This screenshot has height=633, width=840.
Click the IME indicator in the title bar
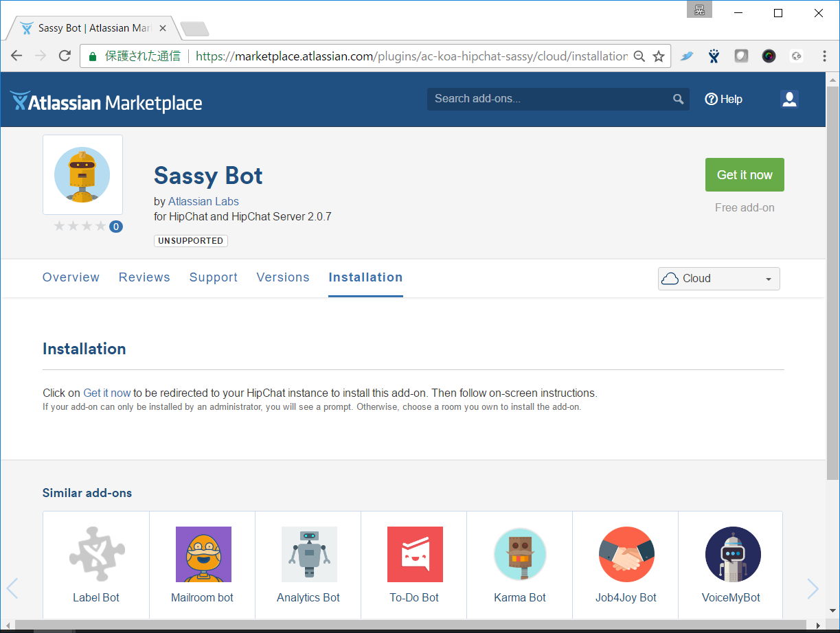pyautogui.click(x=700, y=9)
